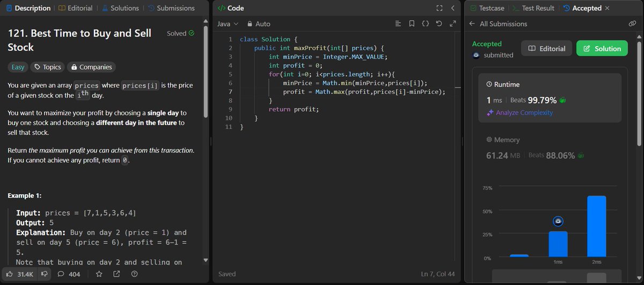Viewport: 644px width, 285px height.
Task: Click the Saved status text
Action: 227,274
